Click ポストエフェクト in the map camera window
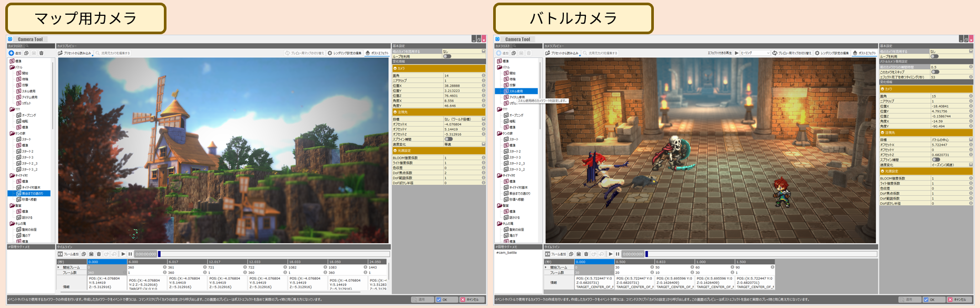Image resolution: width=980 pixels, height=308 pixels. coord(377,53)
